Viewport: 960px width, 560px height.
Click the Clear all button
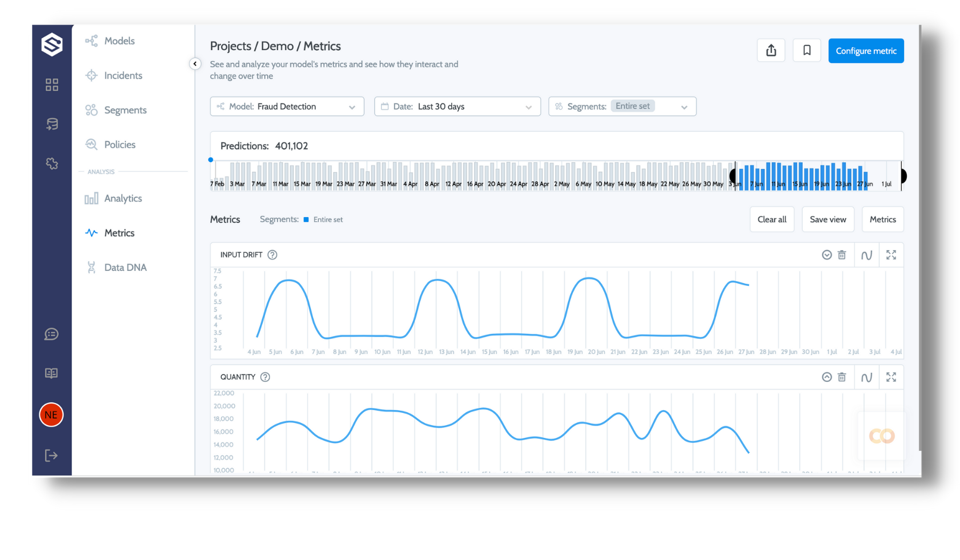click(x=772, y=219)
